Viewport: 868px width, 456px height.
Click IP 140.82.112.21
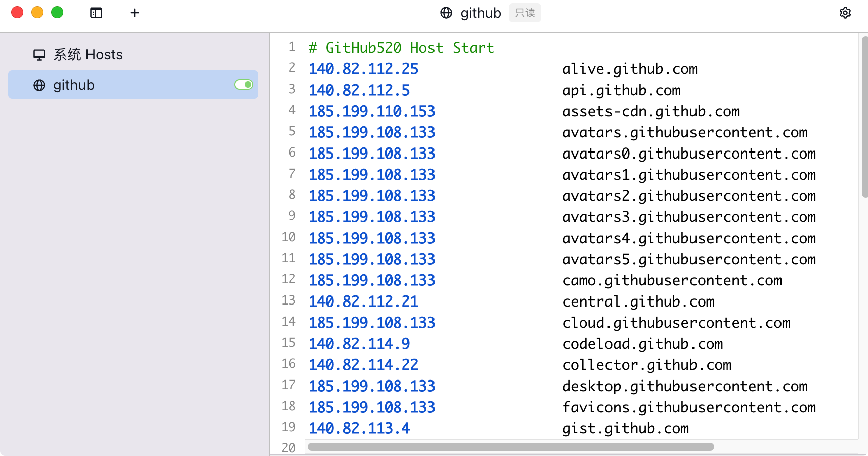tap(364, 301)
